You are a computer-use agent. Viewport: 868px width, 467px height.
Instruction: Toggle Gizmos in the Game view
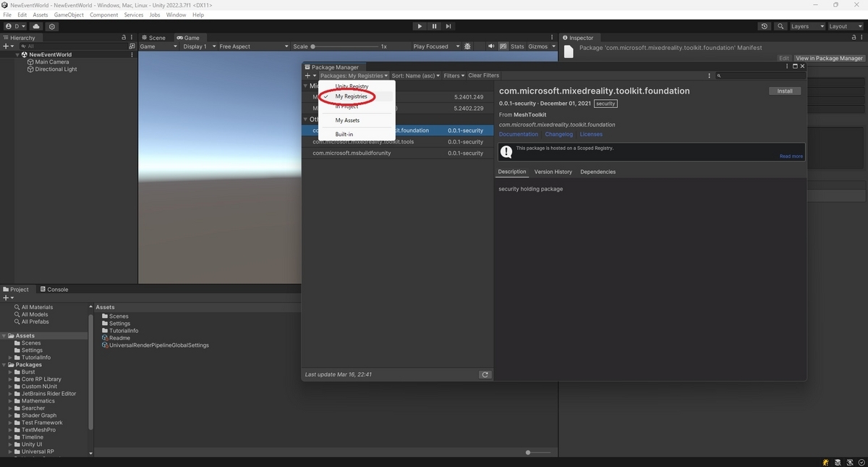coord(537,46)
